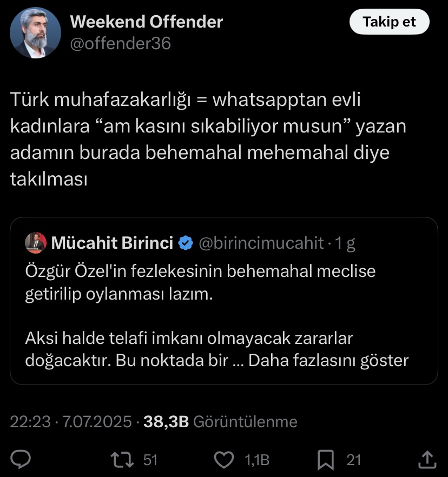
Task: Open the quoted tweet about Özgür Özel
Action: [x=224, y=301]
